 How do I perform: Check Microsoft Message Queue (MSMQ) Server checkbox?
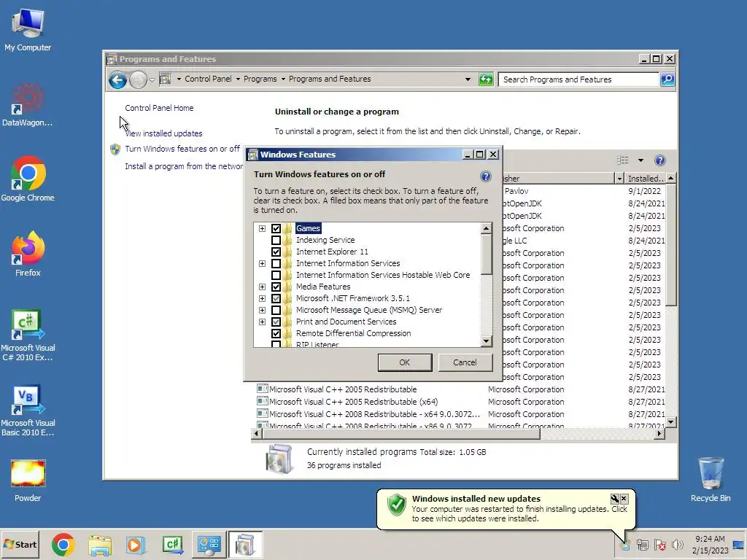click(x=276, y=310)
